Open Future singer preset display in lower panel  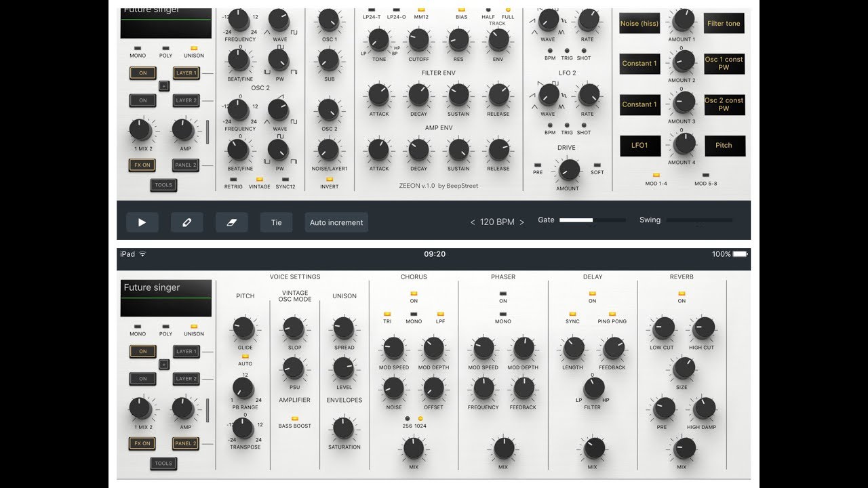tap(166, 298)
